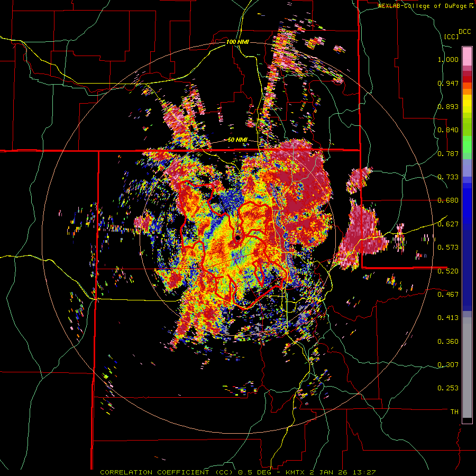Click the 100 NMI range ring label

click(237, 42)
